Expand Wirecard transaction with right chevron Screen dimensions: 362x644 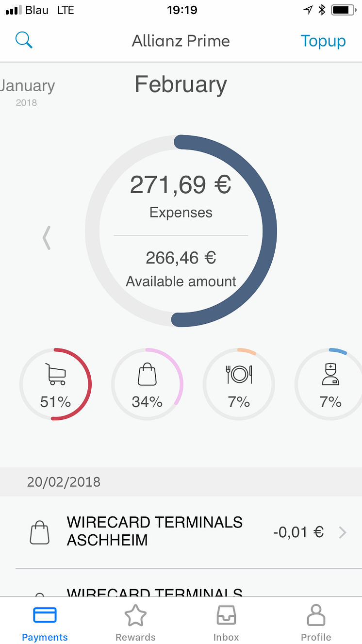click(x=343, y=532)
